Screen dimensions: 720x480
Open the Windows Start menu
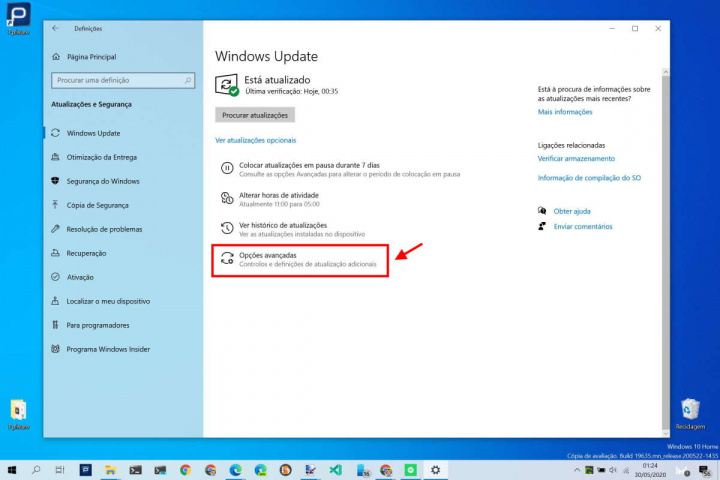(x=12, y=469)
